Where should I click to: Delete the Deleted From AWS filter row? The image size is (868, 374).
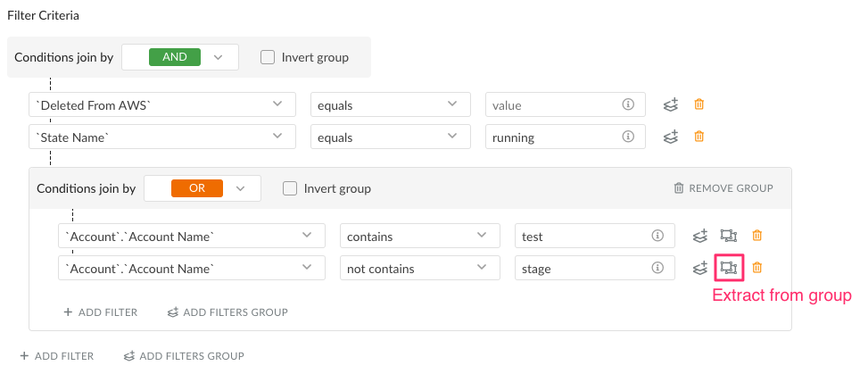coord(699,104)
